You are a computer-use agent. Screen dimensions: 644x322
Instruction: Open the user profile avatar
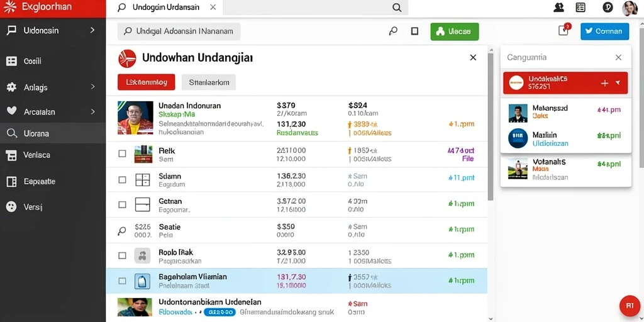pyautogui.click(x=630, y=8)
